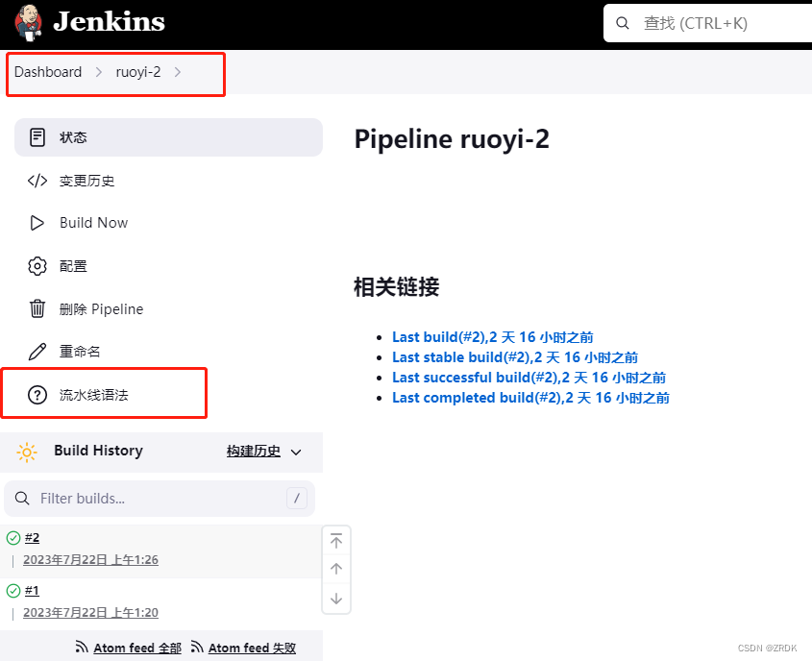This screenshot has width=812, height=661.
Task: Click the 变更历史 code icon
Action: click(x=37, y=181)
